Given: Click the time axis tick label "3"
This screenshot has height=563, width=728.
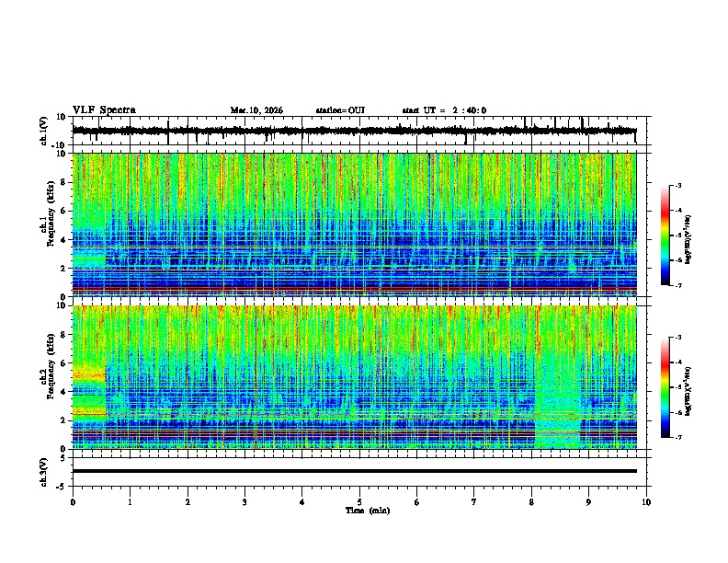Looking at the screenshot, I should (245, 502).
